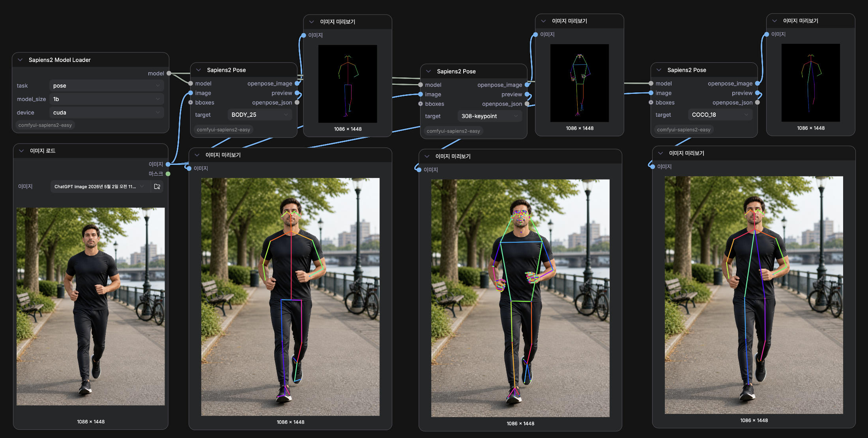Image resolution: width=868 pixels, height=438 pixels.
Task: Click the model output socket on Model Loader
Action: point(169,73)
